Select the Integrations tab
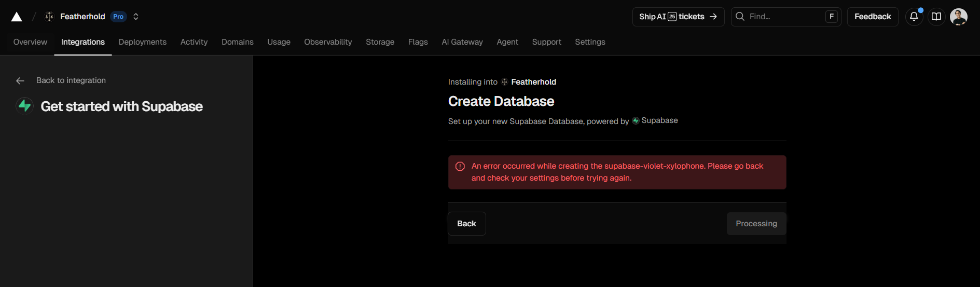 83,42
